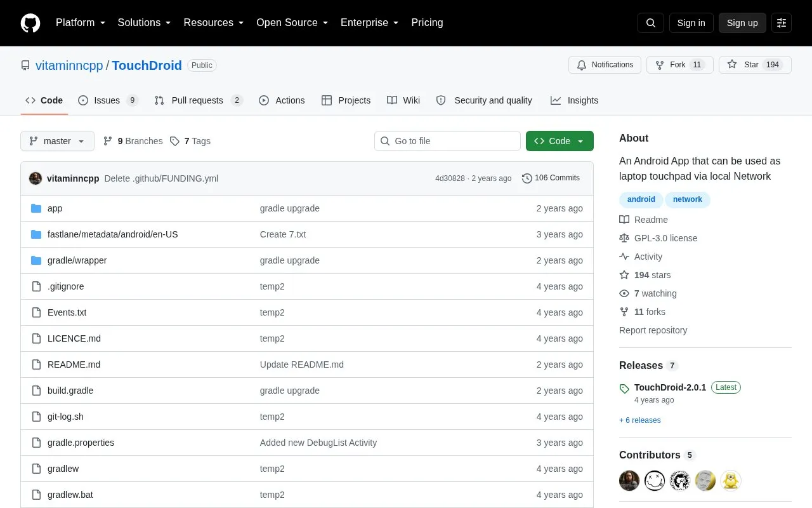Switch to the Projects tab
This screenshot has width=812, height=508.
(x=346, y=100)
